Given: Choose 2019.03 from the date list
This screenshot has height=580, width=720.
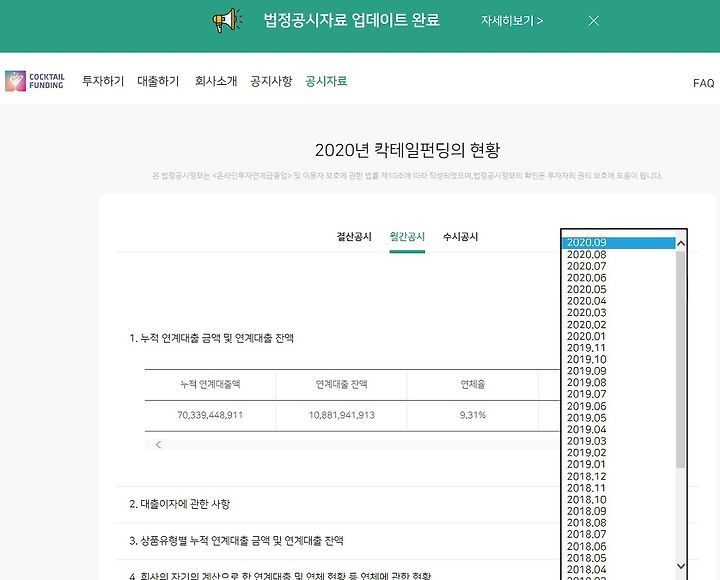Looking at the screenshot, I should [x=619, y=441].
